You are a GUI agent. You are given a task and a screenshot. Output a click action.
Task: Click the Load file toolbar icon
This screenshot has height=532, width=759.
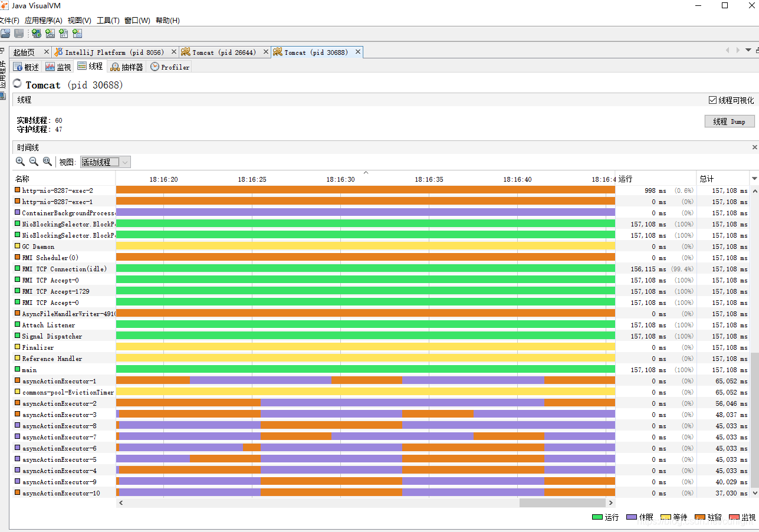click(5, 34)
